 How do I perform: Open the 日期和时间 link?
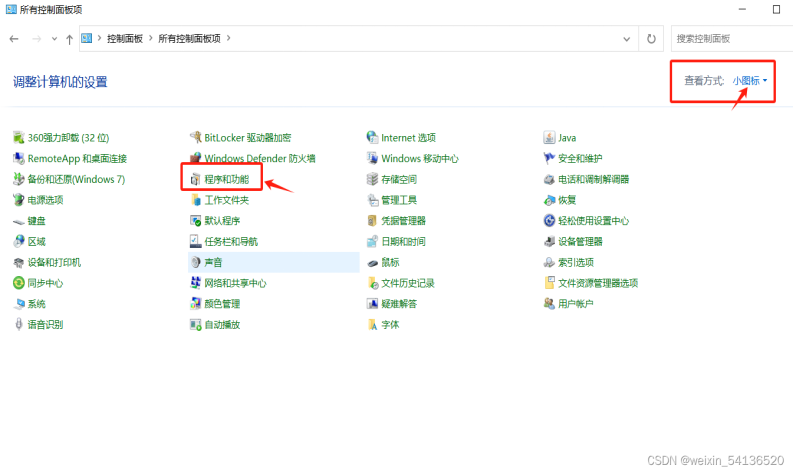click(x=404, y=242)
